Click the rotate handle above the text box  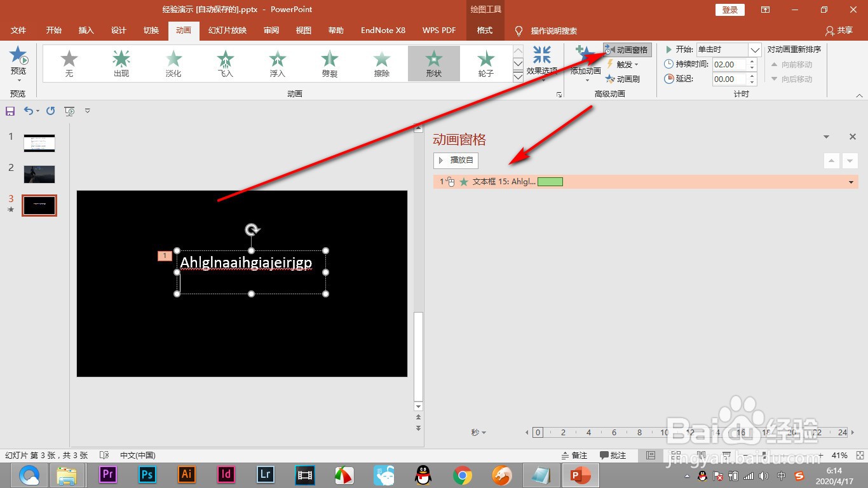click(252, 229)
